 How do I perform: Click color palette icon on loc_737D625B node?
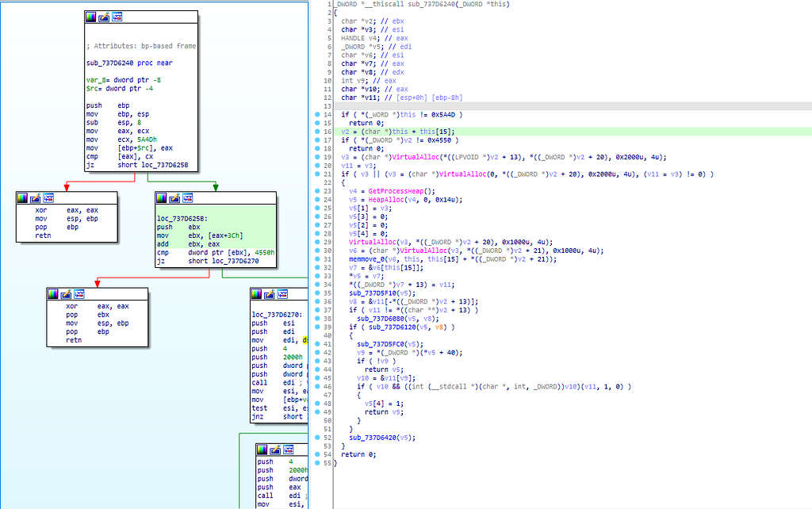coord(161,197)
